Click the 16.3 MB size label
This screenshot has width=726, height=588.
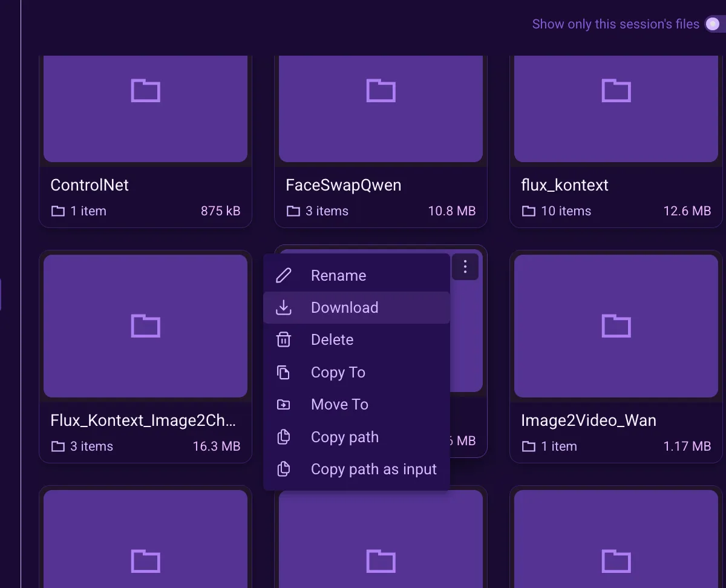click(217, 446)
